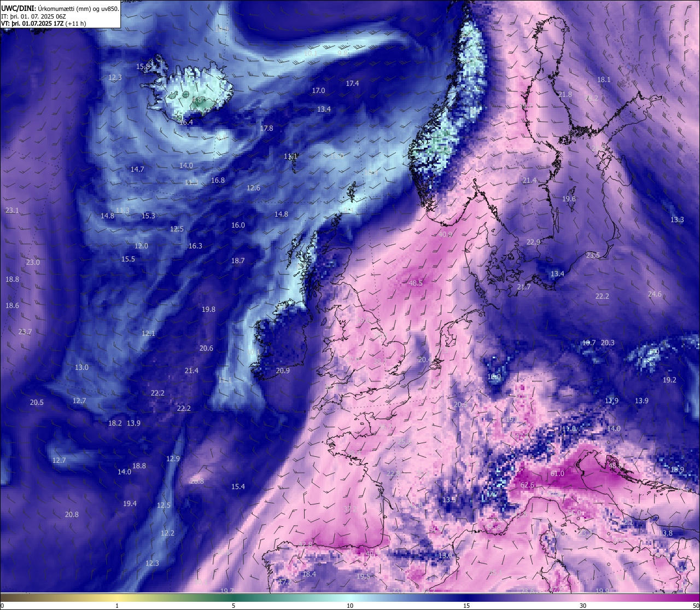Viewport: 700px width, 610px height.
Task: Click the 30 tick label on the colorbar
Action: click(x=583, y=606)
